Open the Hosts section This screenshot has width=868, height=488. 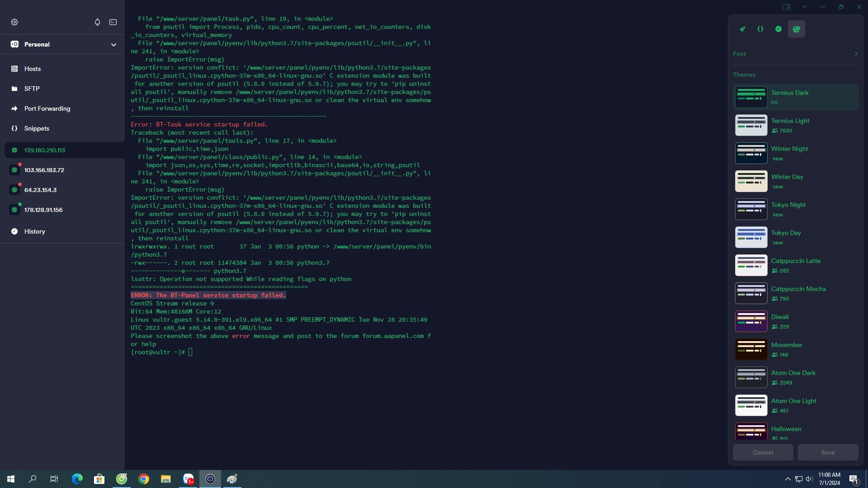click(33, 69)
